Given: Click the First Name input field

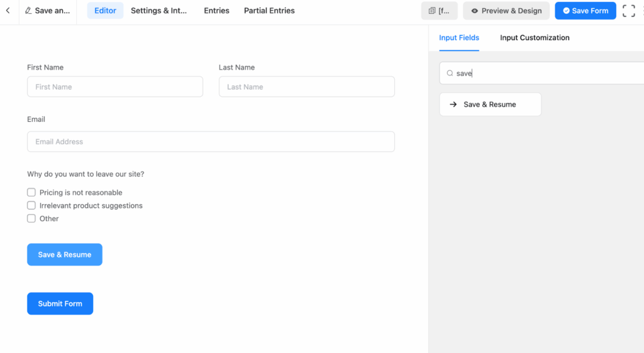Looking at the screenshot, I should click(x=115, y=87).
